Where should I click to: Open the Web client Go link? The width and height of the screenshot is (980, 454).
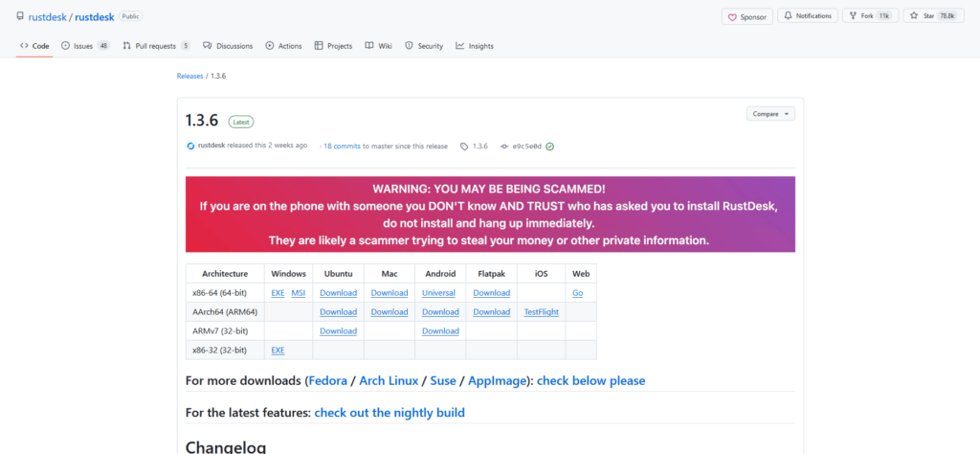pos(577,293)
